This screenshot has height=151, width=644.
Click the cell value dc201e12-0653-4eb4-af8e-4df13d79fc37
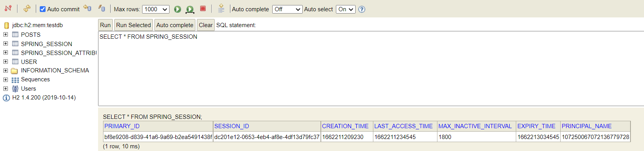(267, 137)
